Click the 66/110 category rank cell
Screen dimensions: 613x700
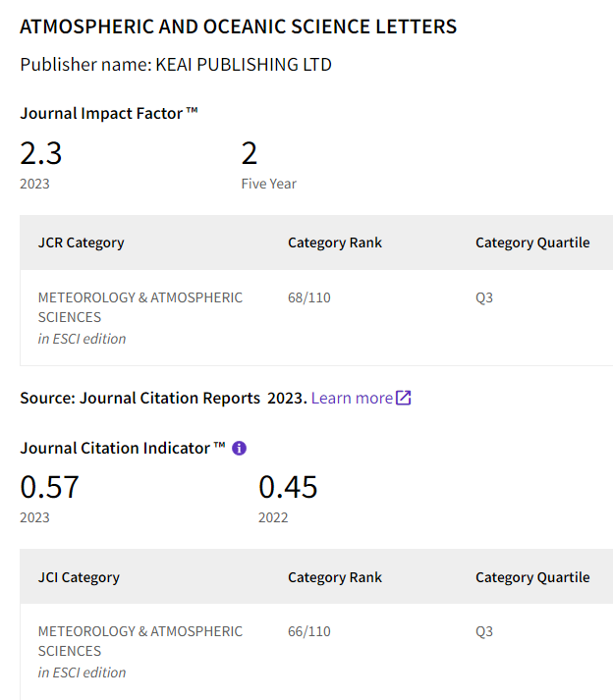point(309,631)
